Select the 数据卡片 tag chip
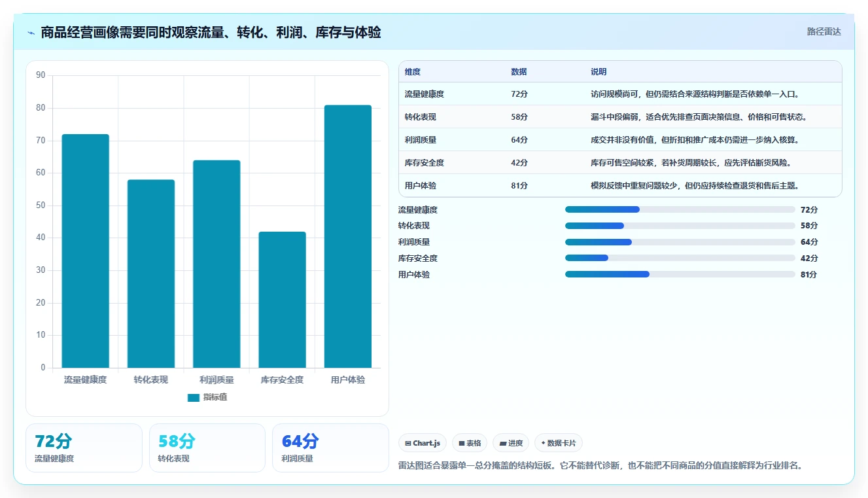This screenshot has width=868, height=498. click(x=558, y=443)
